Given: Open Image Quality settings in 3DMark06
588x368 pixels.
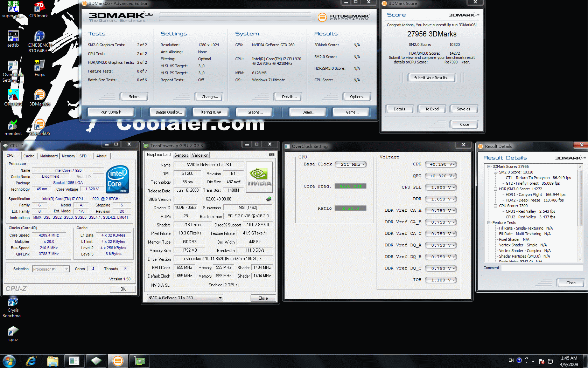Looking at the screenshot, I should (x=169, y=112).
